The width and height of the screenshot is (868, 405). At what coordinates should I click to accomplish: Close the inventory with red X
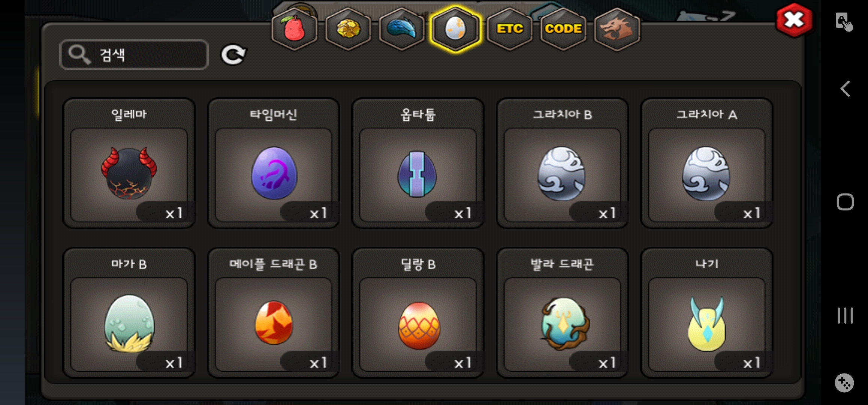(794, 20)
